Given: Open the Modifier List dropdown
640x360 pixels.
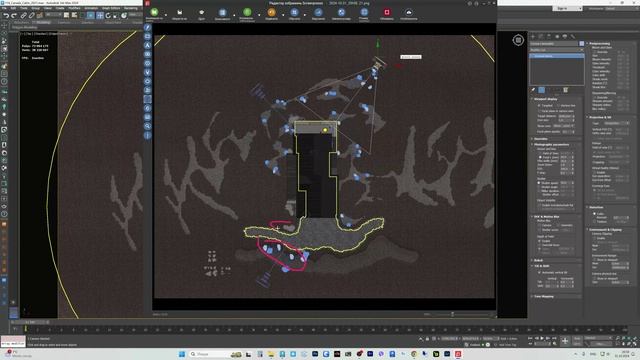Looking at the screenshot, I should [x=557, y=50].
